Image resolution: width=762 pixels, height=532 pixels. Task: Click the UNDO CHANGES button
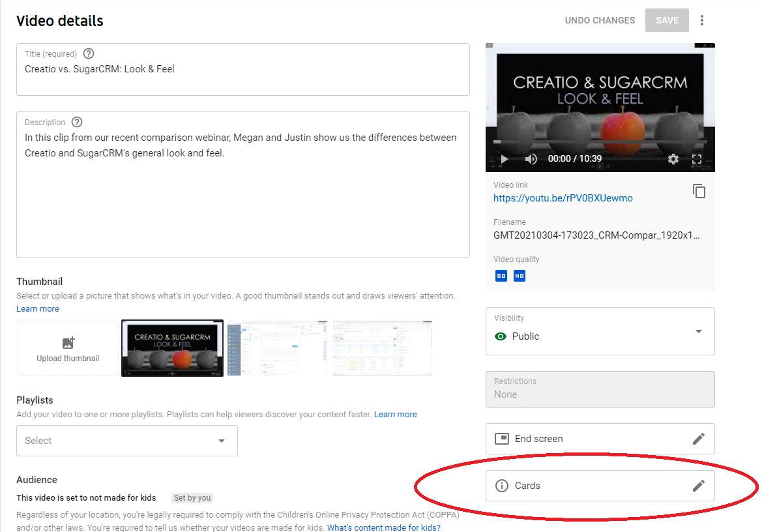pyautogui.click(x=599, y=20)
